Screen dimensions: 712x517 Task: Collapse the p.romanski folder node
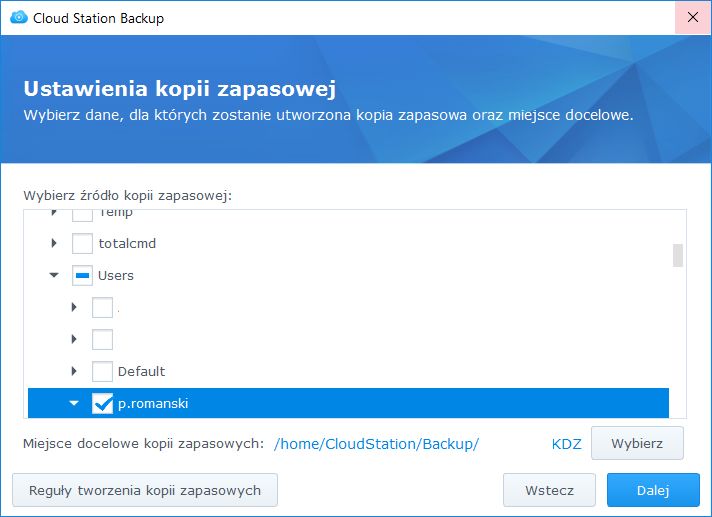(x=74, y=403)
